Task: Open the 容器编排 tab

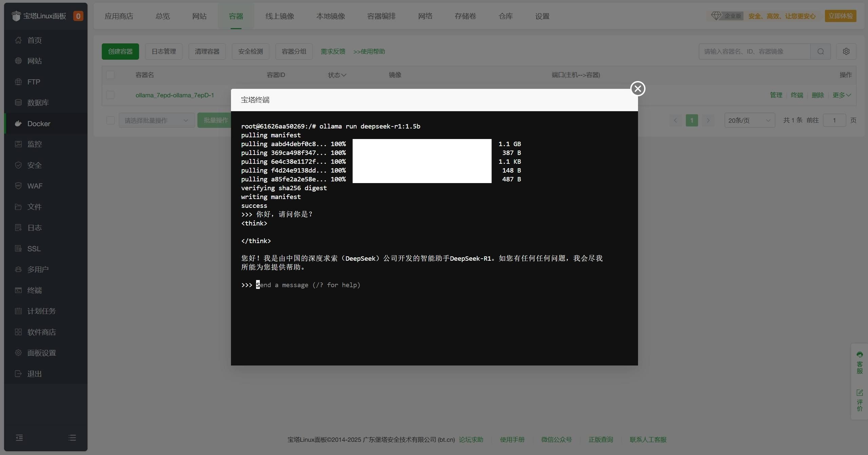Action: pos(381,16)
